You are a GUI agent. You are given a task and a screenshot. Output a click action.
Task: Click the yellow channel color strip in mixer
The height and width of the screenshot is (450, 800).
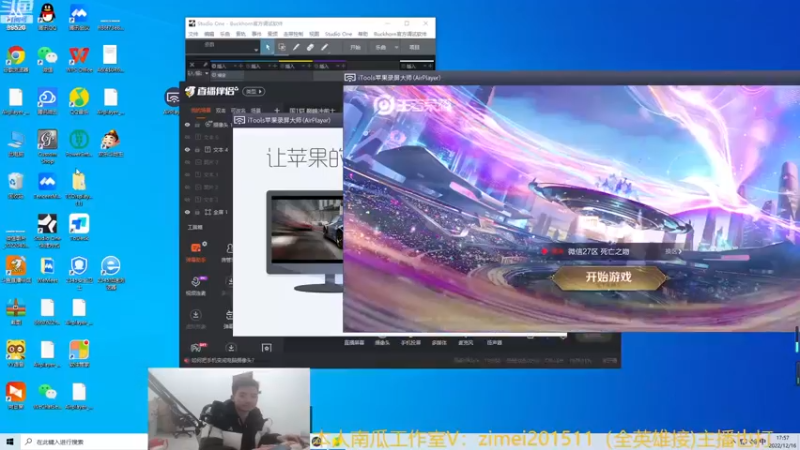(x=295, y=61)
